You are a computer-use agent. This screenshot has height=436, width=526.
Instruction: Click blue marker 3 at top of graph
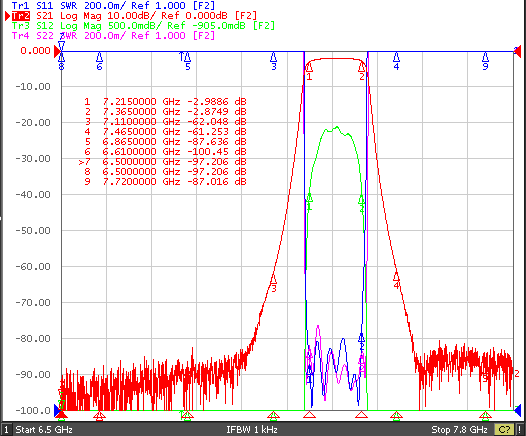coord(274,61)
